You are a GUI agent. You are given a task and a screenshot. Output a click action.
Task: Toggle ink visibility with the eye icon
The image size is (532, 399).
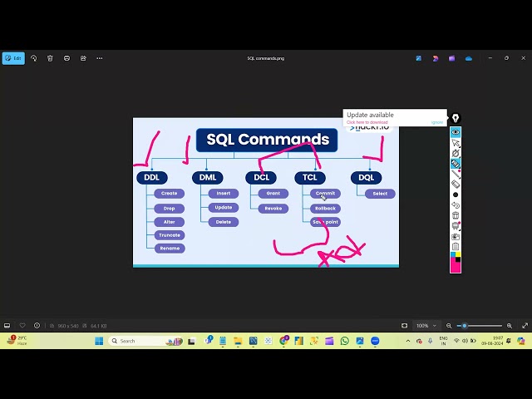pos(456,132)
